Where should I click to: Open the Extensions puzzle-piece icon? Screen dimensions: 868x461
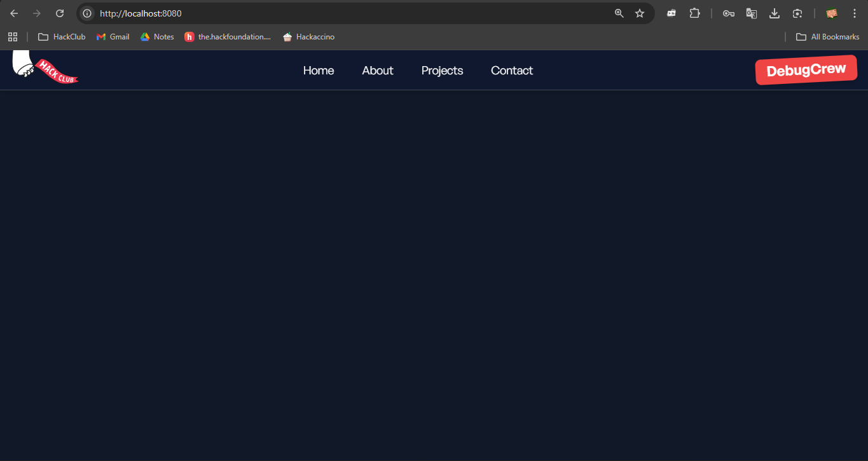(694, 13)
